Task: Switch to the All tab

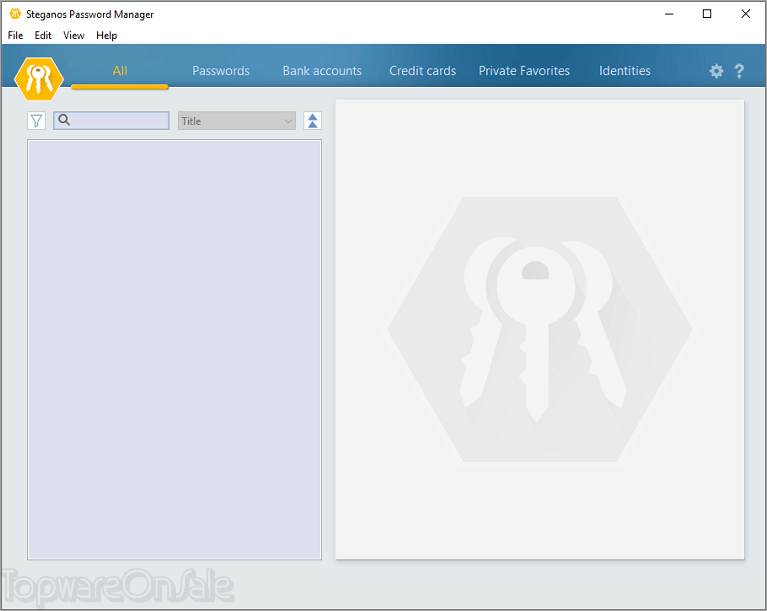Action: [x=120, y=71]
